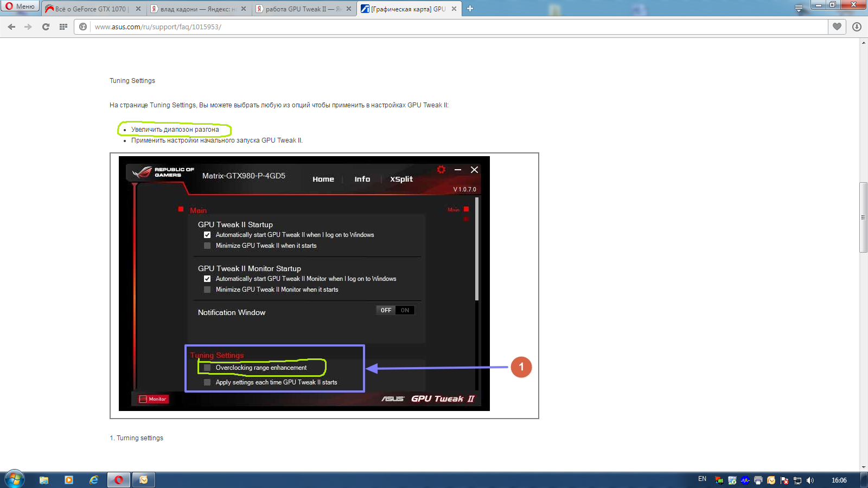Click the caption "1. Turning settings"

(x=137, y=438)
